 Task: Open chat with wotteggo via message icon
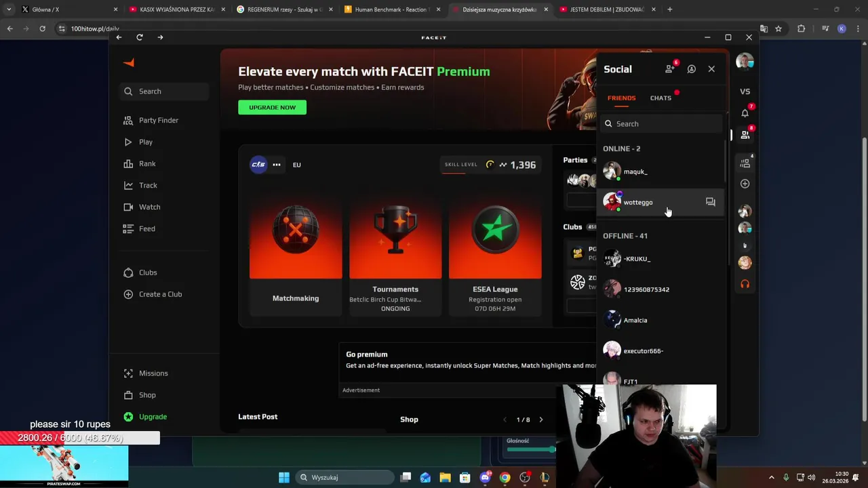coord(711,202)
